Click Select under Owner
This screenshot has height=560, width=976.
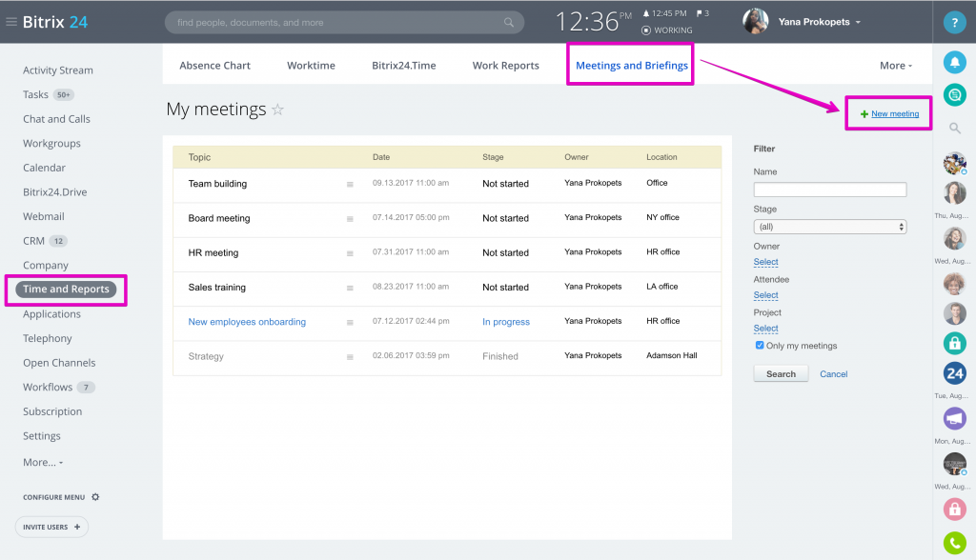(x=765, y=262)
